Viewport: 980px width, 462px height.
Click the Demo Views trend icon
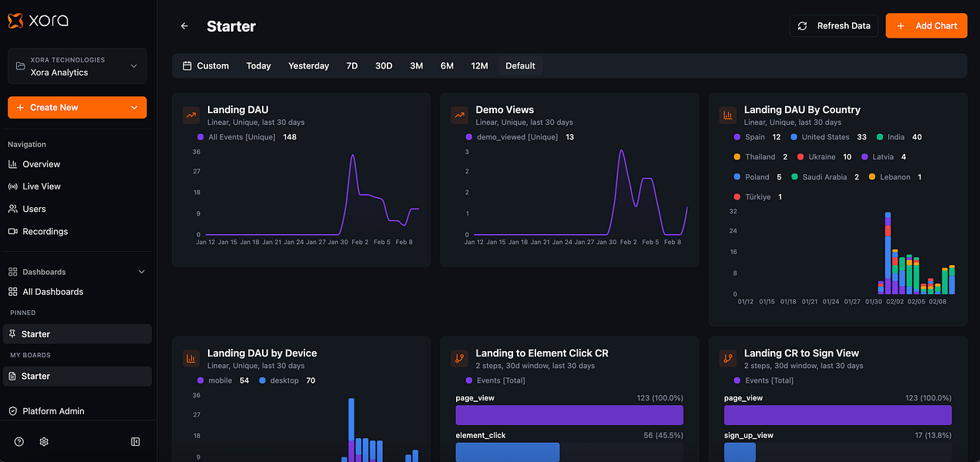point(459,115)
